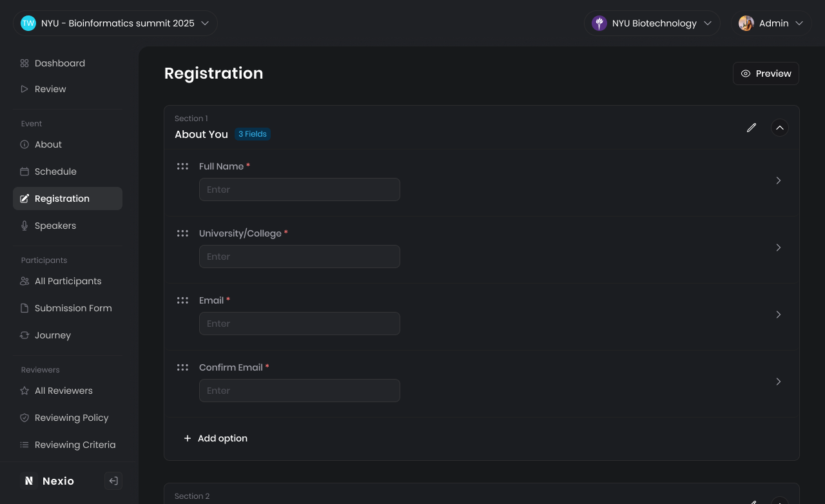Expand the Email field row chevron

[x=778, y=315]
